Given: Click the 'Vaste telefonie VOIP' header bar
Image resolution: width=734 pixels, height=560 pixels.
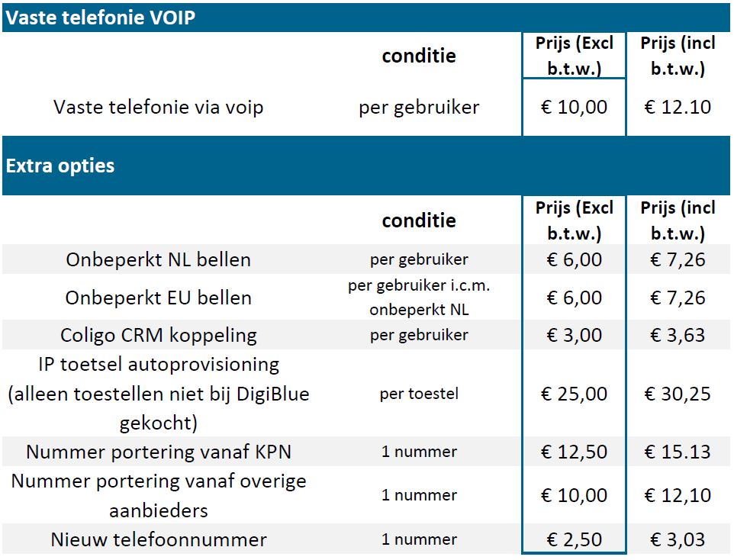Looking at the screenshot, I should (366, 18).
